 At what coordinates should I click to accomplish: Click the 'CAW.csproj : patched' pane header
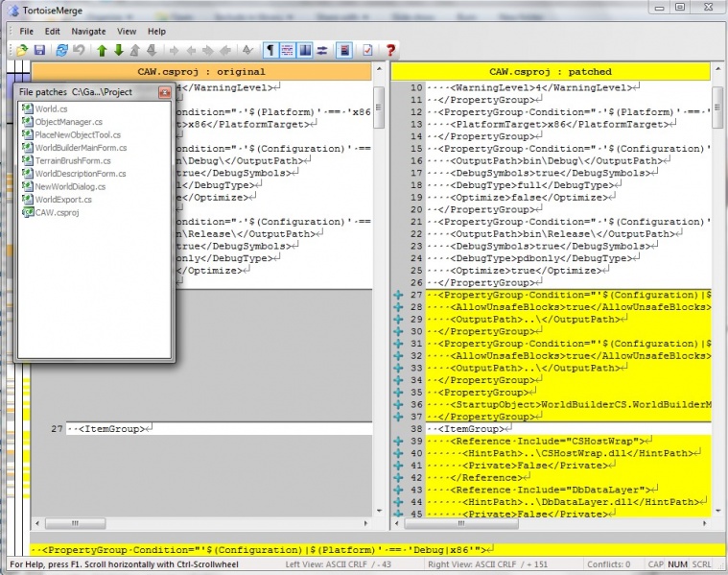551,72
